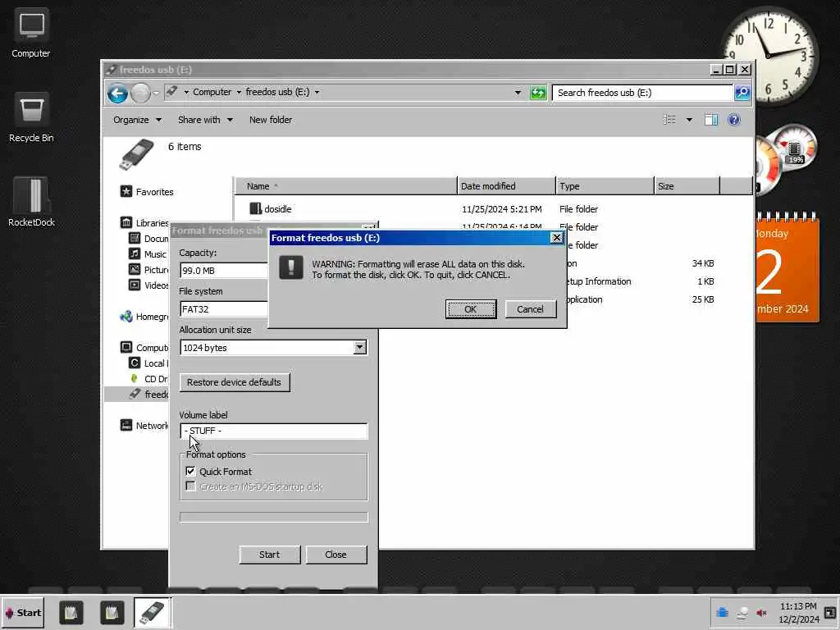Screen dimensions: 840x630
Task: Open recent pages dropdown beside forward arrow
Action: pos(156,93)
